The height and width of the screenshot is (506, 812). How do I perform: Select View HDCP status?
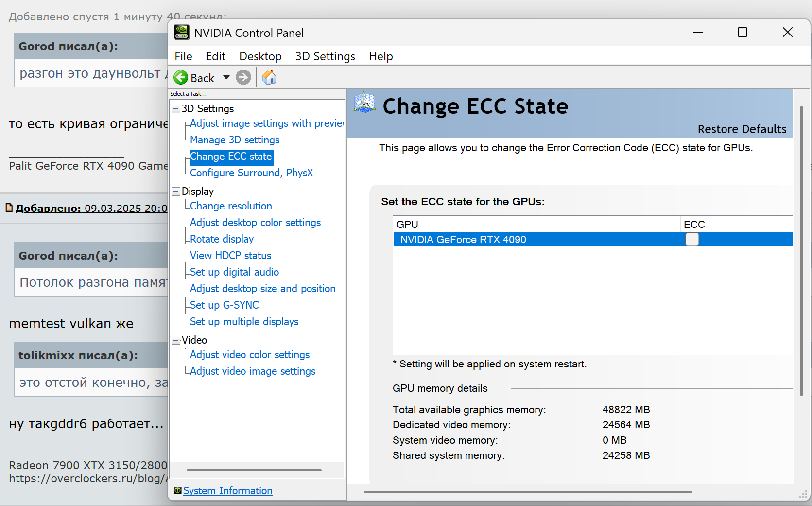[x=230, y=256]
